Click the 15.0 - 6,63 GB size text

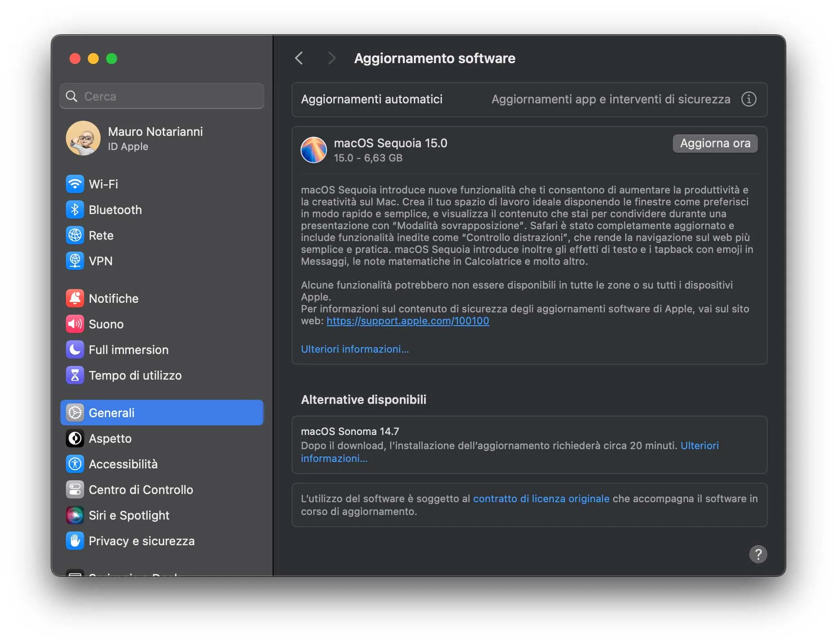tap(368, 158)
